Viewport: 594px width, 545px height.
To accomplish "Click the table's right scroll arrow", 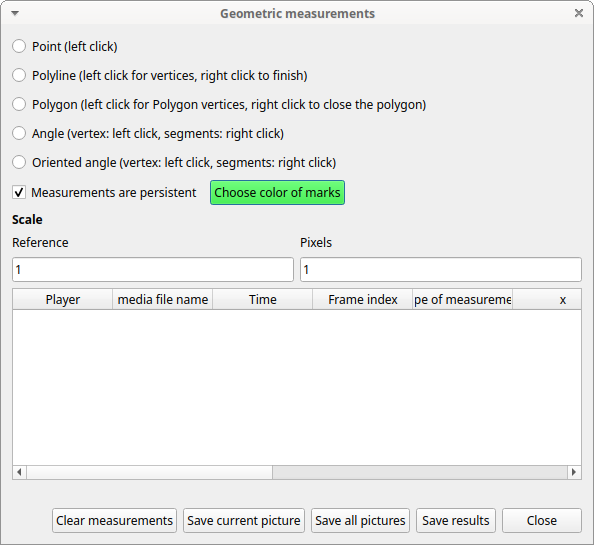I will click(x=574, y=472).
